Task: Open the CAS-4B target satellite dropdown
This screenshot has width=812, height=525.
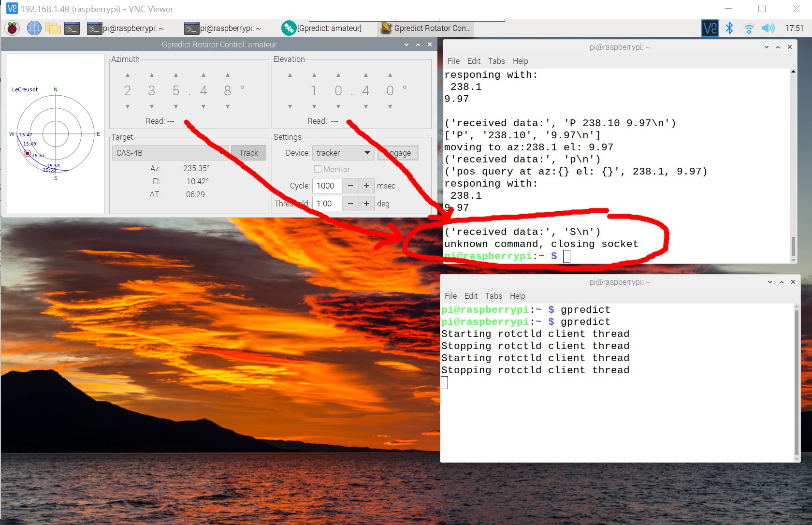Action: tap(170, 153)
